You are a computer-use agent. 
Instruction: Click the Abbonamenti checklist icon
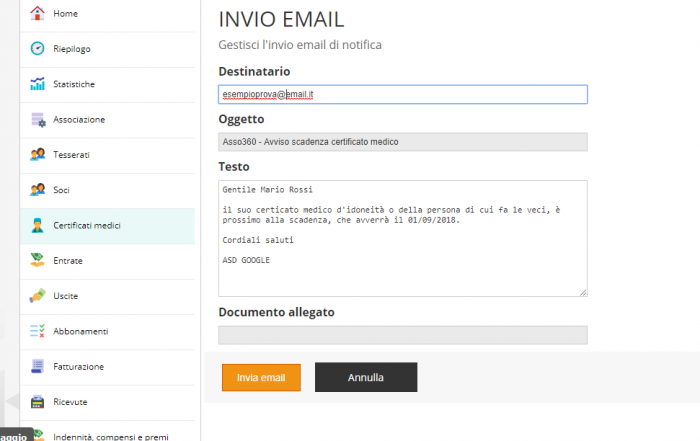(x=38, y=331)
